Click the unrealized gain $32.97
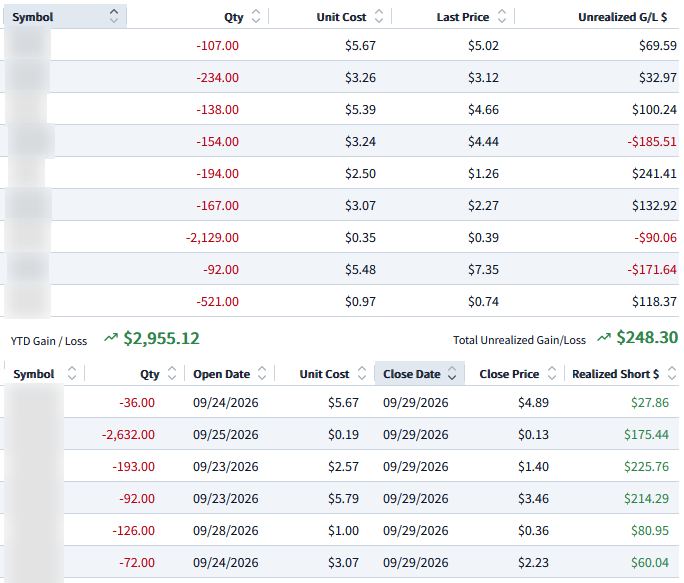The width and height of the screenshot is (684, 583). pos(658,78)
